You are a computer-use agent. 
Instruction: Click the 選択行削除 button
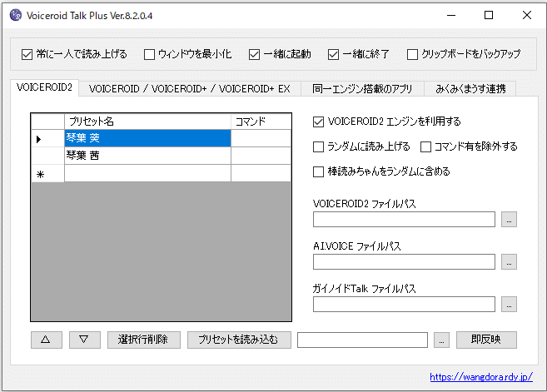click(x=144, y=340)
